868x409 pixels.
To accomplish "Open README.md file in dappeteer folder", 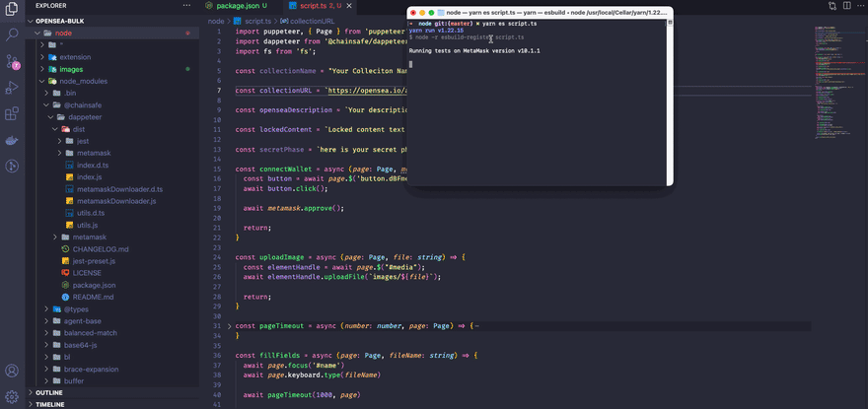I will 93,297.
